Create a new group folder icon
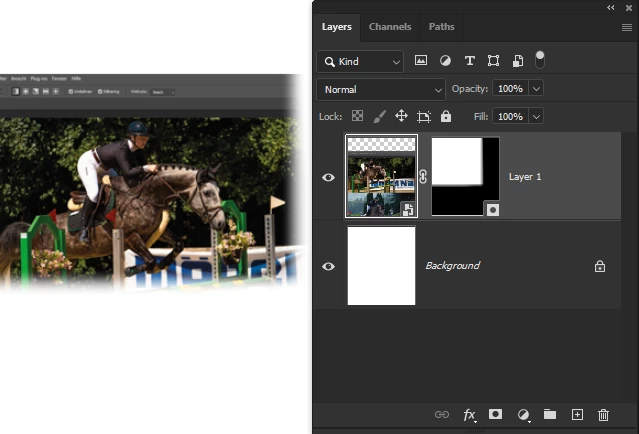 [x=550, y=414]
